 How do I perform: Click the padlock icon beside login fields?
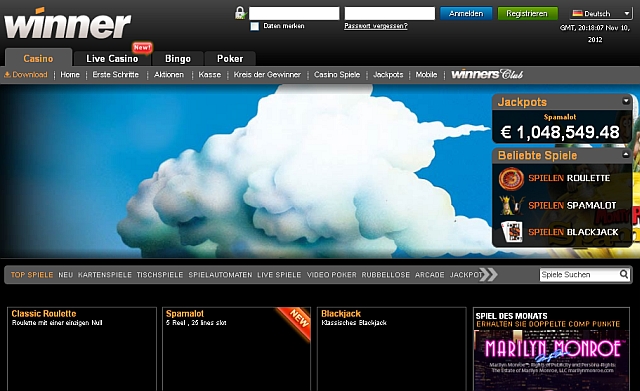point(240,13)
